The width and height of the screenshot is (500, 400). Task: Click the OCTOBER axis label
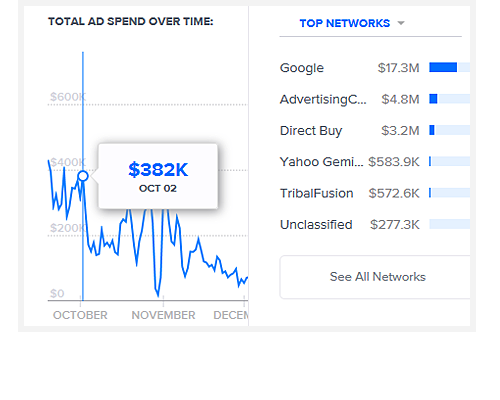[80, 315]
